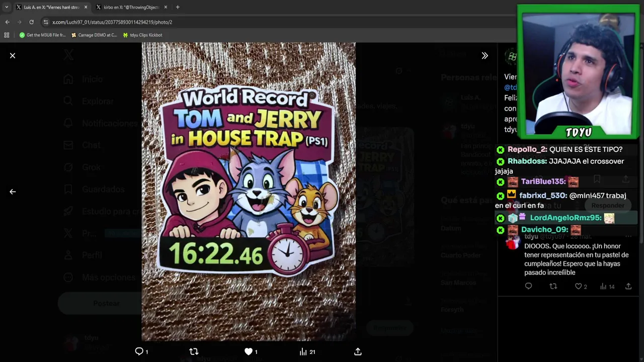
Task: Open Explorar in dimmed sidebar
Action: pyautogui.click(x=90, y=101)
